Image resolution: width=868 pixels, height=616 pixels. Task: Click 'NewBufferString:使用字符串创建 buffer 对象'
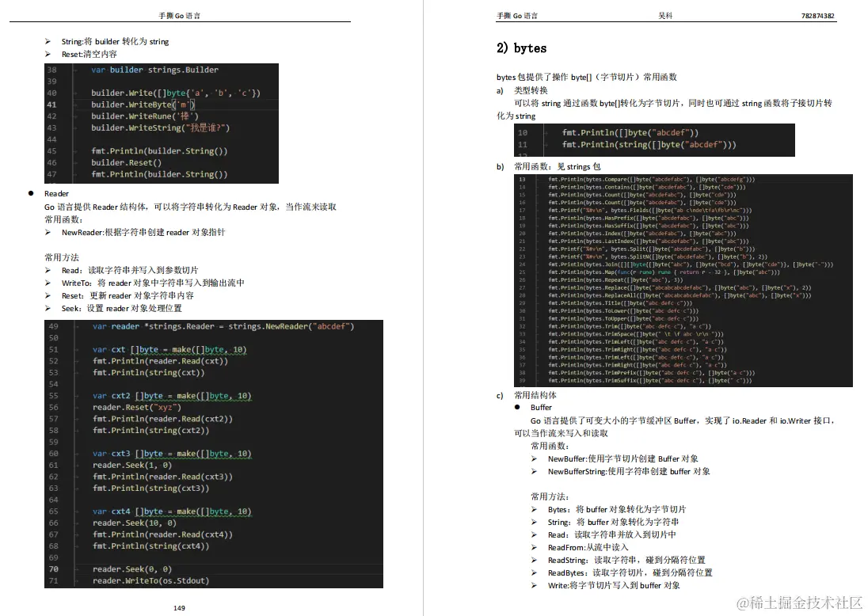pos(629,472)
